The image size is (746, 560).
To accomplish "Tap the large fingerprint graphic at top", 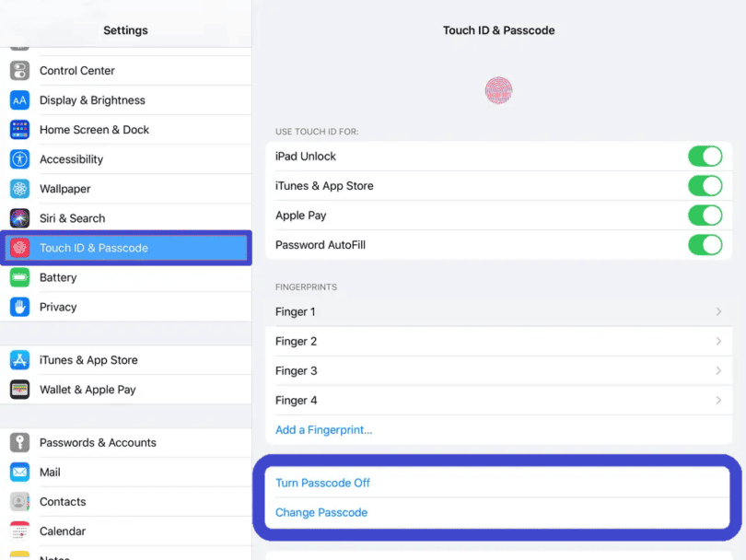I will click(x=498, y=90).
